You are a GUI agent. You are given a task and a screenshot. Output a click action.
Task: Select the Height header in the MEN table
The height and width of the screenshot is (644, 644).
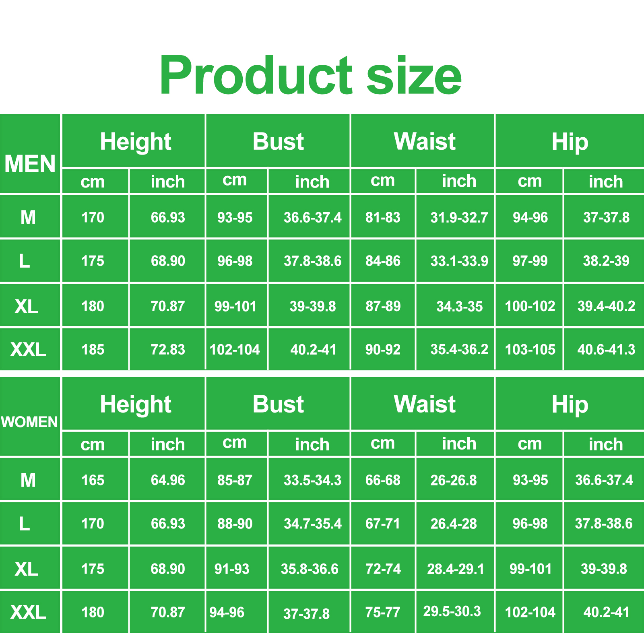[135, 142]
